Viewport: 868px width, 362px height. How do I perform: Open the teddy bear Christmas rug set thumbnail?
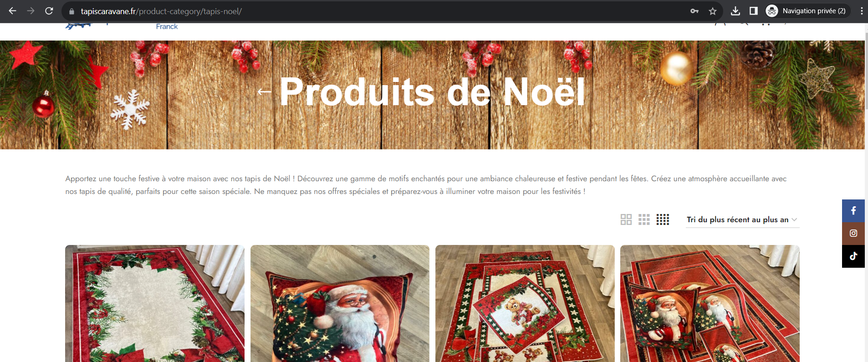pos(525,303)
